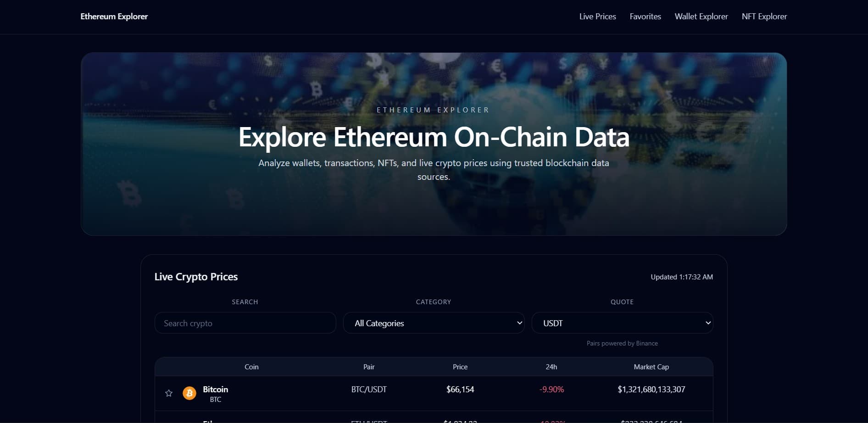Click the Coin column header
This screenshot has width=868, height=423.
251,367
